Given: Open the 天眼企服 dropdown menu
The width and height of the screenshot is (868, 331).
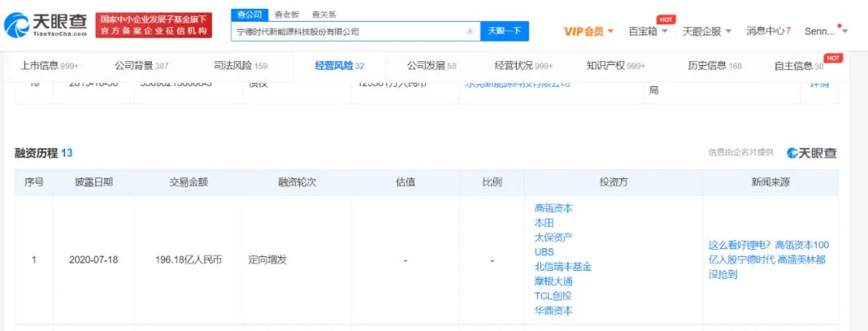Looking at the screenshot, I should click(707, 31).
